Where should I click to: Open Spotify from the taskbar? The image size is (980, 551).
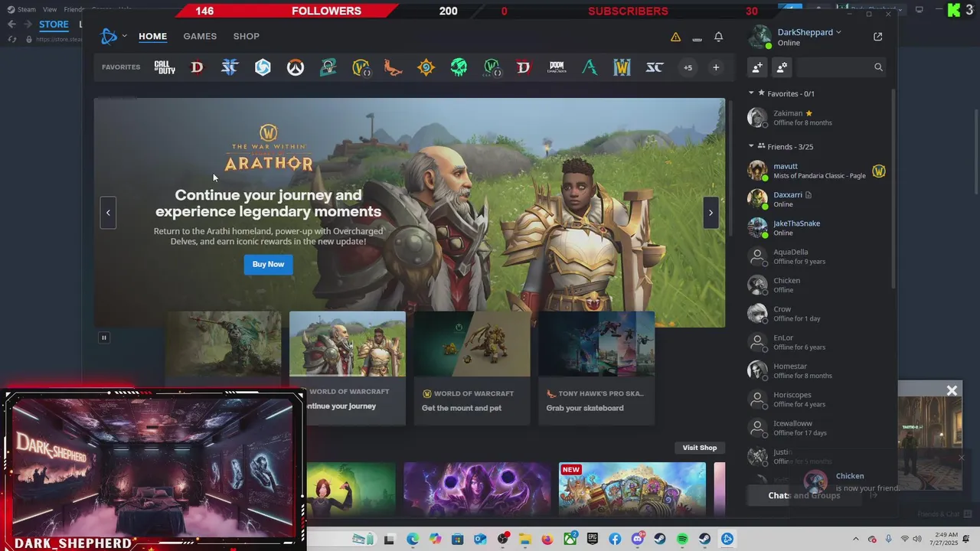coord(682,540)
